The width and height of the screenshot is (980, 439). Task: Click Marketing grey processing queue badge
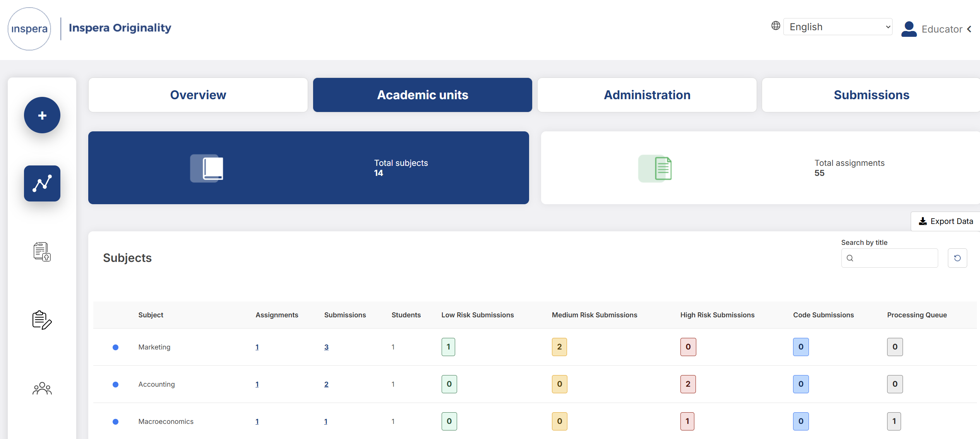pyautogui.click(x=895, y=347)
